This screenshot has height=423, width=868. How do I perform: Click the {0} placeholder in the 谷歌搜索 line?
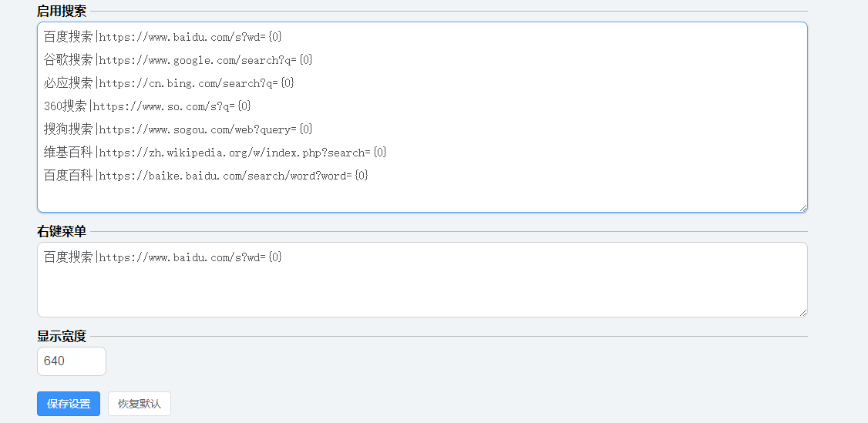[x=306, y=60]
